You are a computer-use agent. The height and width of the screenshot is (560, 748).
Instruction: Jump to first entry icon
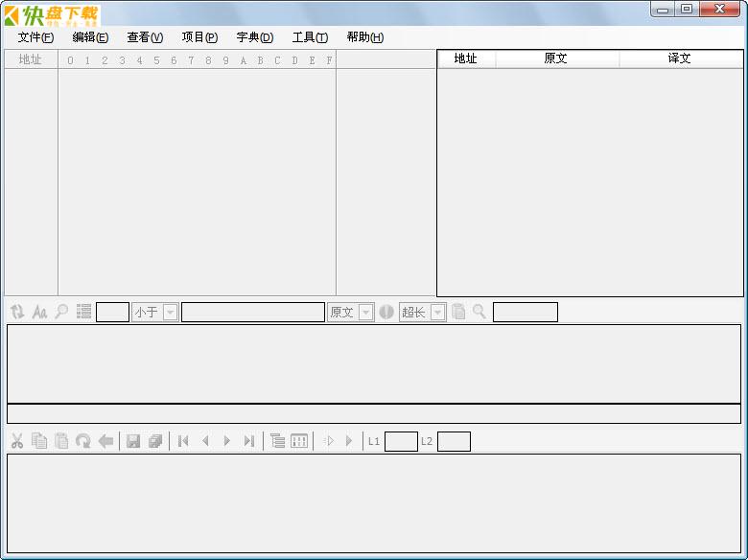183,441
